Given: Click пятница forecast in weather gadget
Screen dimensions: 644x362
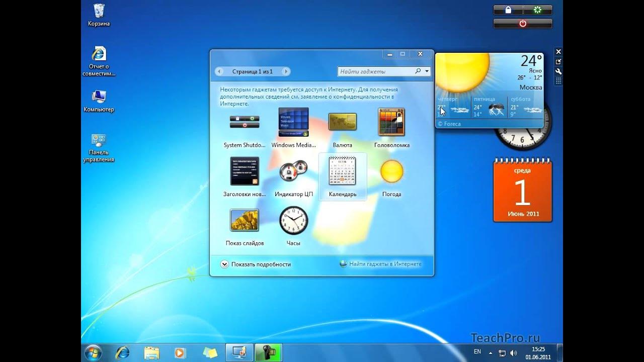Looking at the screenshot, I should [489, 107].
